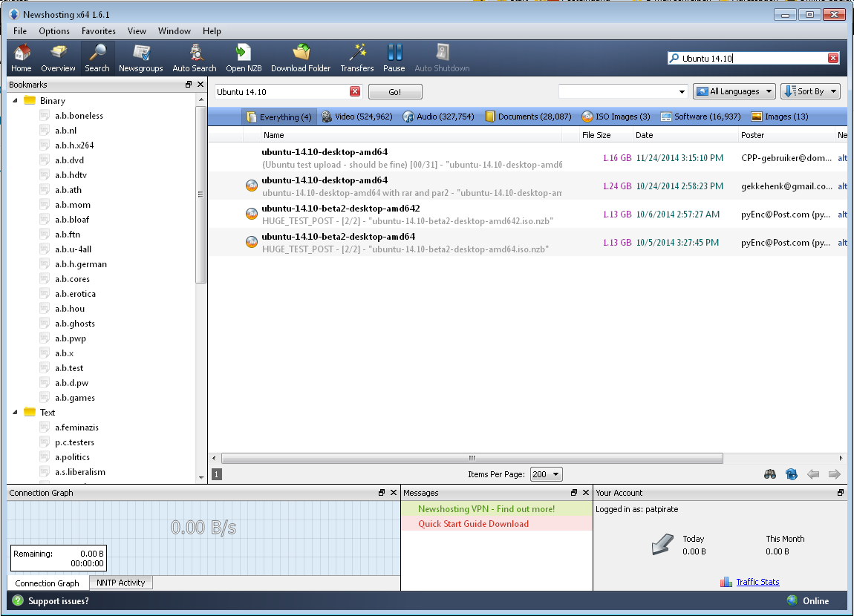Open the Sort By dropdown
The width and height of the screenshot is (854, 616).
[x=810, y=91]
